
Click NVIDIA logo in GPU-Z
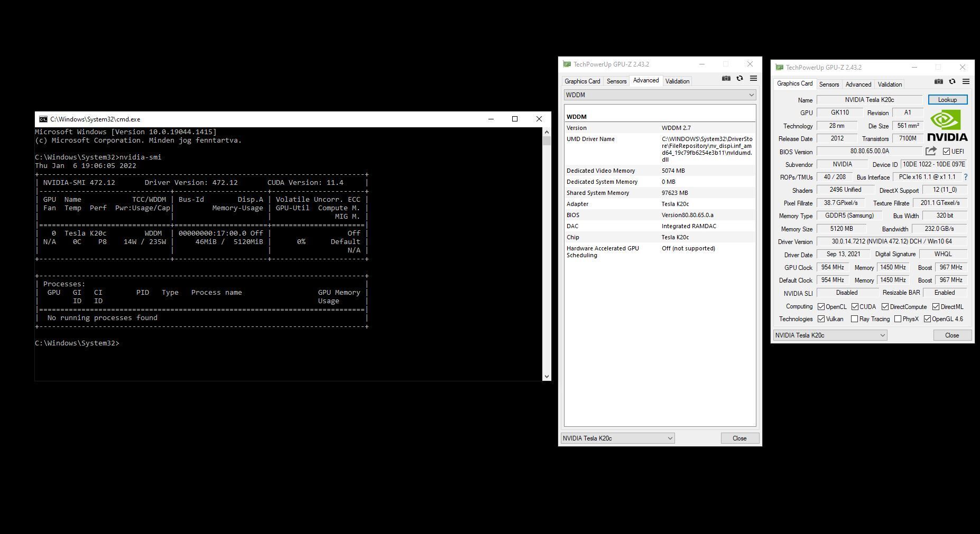[947, 126]
